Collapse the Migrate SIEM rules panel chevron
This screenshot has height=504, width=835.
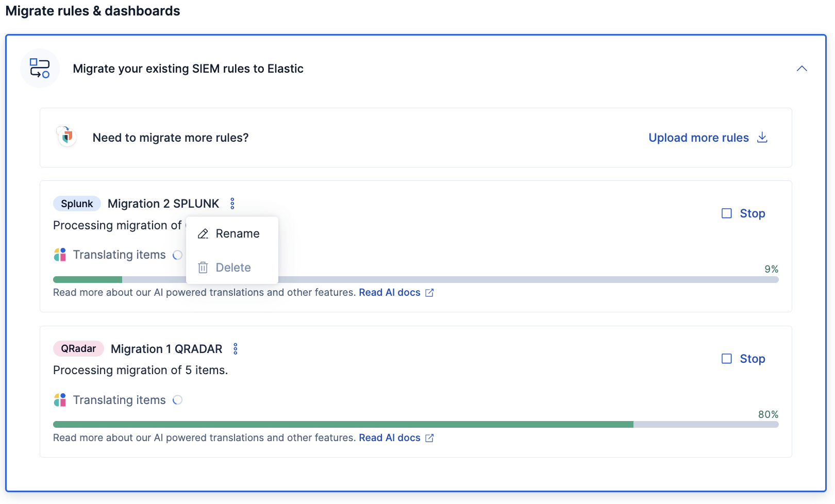coord(801,69)
